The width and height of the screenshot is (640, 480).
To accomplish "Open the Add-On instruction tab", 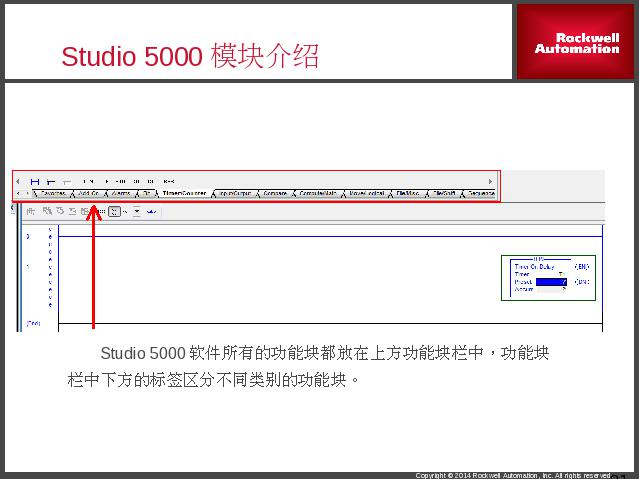I will click(89, 193).
